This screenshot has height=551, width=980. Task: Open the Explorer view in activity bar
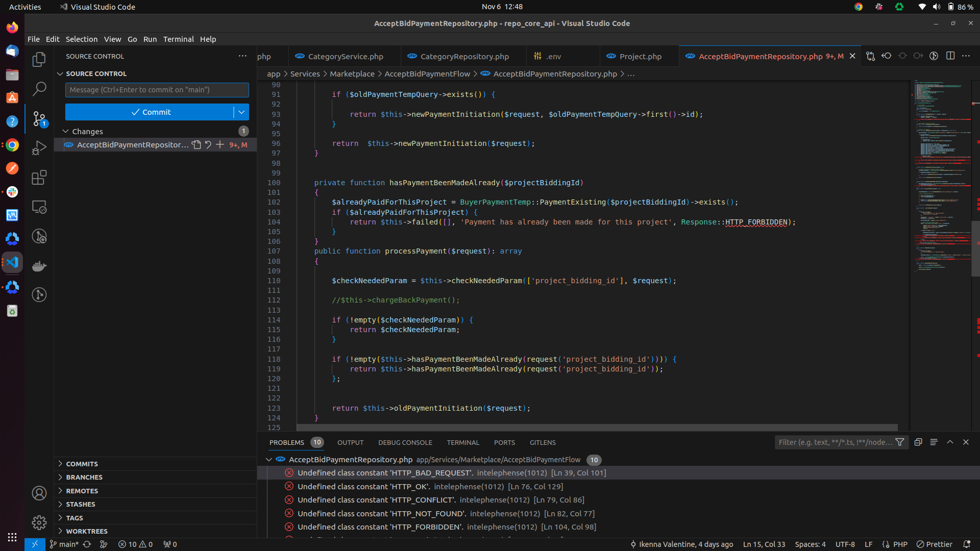coord(39,60)
